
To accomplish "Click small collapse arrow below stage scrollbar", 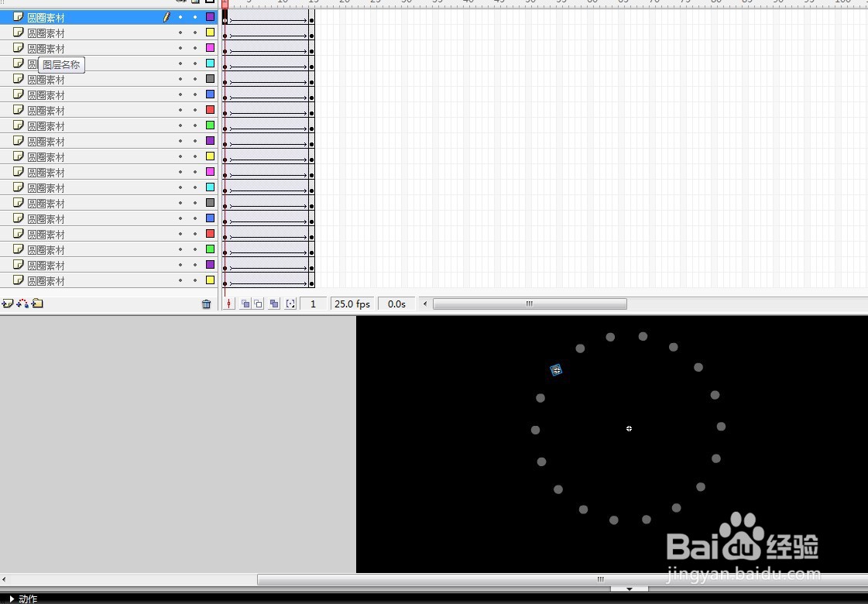I will 629,589.
